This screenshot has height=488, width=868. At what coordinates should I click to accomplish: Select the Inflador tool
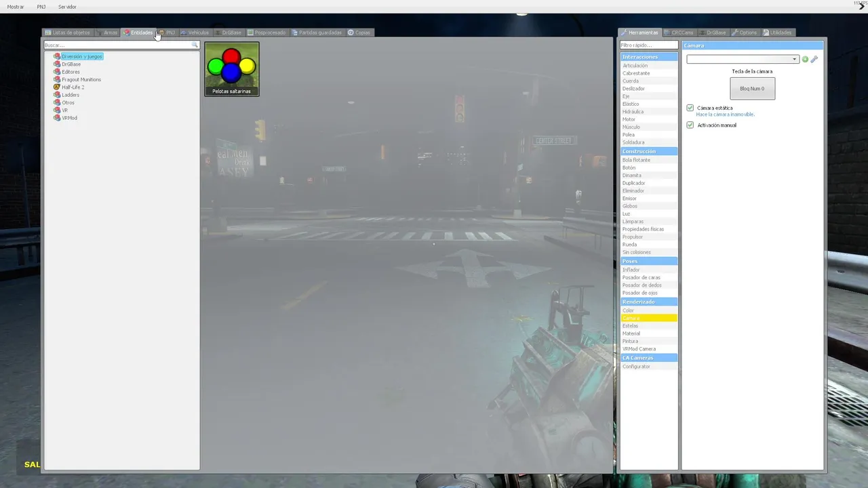(x=649, y=270)
